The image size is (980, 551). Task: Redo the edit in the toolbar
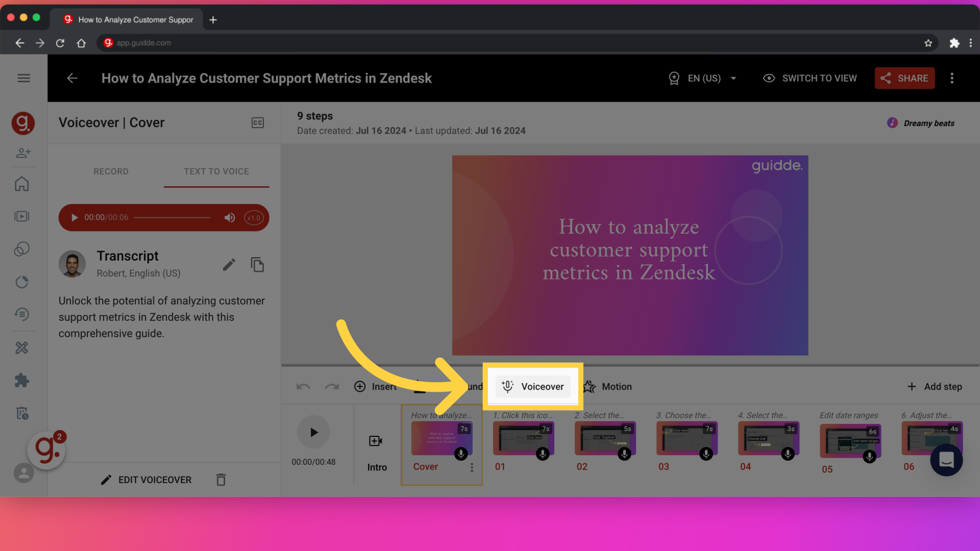coord(332,387)
